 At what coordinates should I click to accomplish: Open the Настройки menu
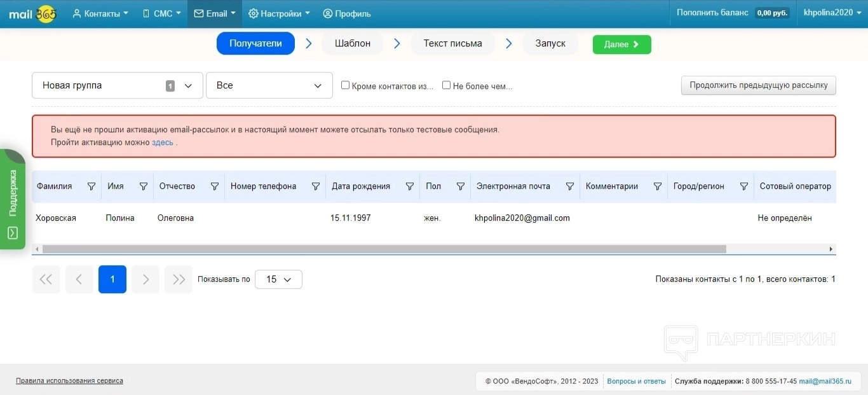click(279, 13)
